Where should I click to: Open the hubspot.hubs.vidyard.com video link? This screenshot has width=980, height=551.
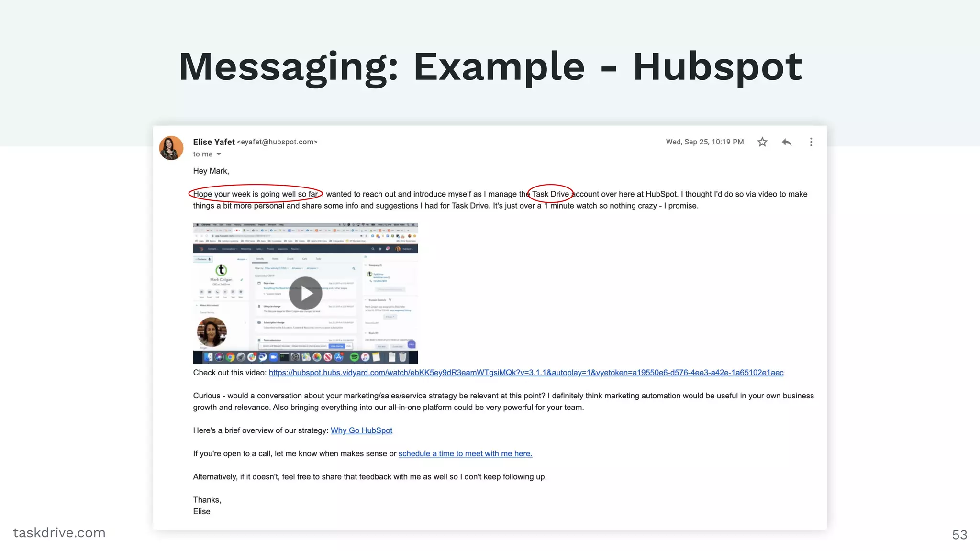pos(526,373)
